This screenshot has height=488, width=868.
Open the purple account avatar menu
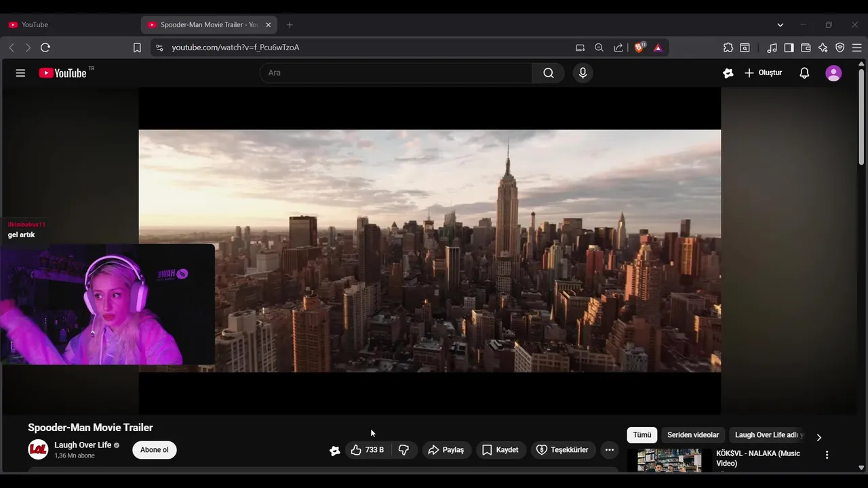pyautogui.click(x=833, y=73)
